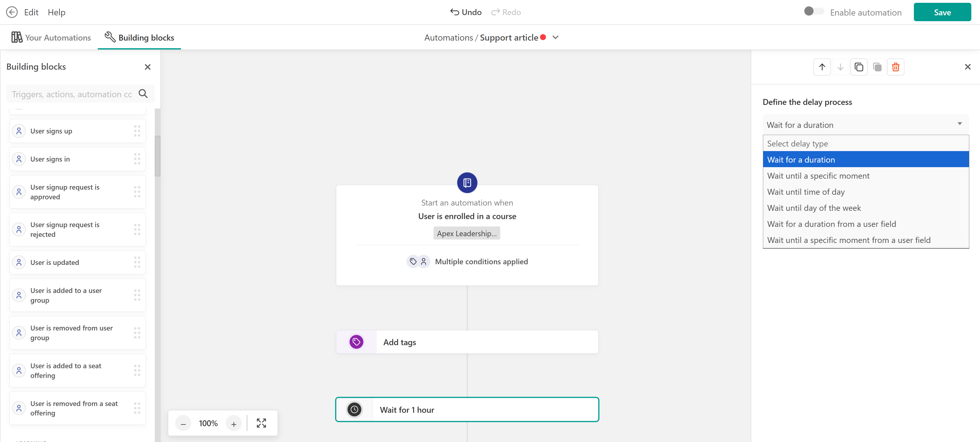The height and width of the screenshot is (442, 980).
Task: Click the purple tag icon on Add tags
Action: click(356, 341)
